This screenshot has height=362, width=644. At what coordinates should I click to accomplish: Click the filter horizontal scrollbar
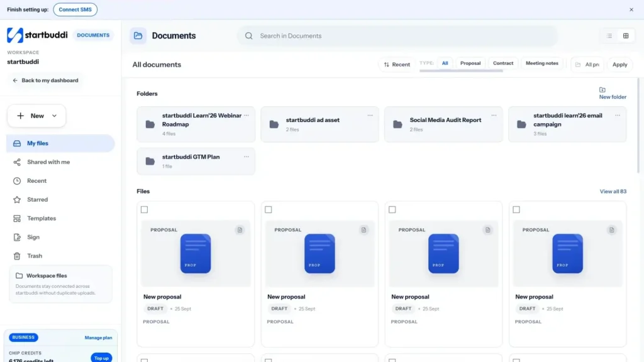pyautogui.click(x=461, y=71)
